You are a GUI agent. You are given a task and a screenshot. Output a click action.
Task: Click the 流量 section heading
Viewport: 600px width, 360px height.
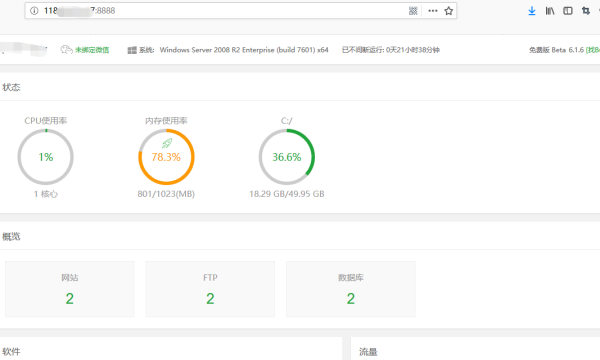pos(368,352)
